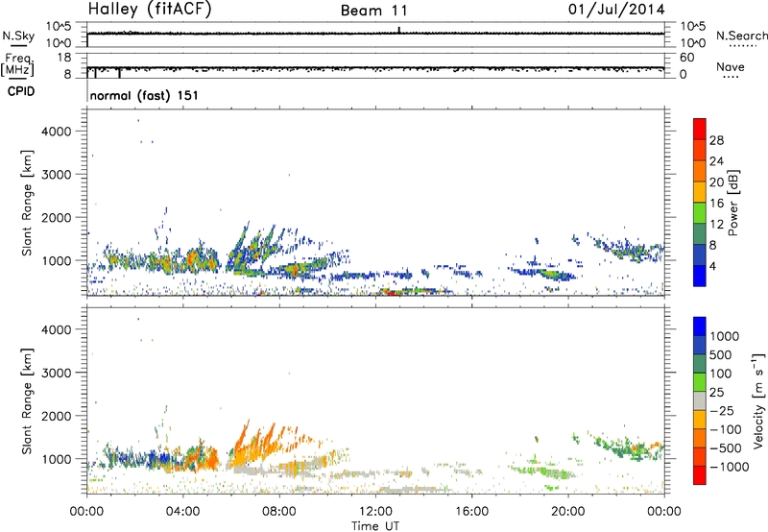Click the 'Slant Range [km]' label of power panel
The image size is (768, 532).
click(27, 203)
